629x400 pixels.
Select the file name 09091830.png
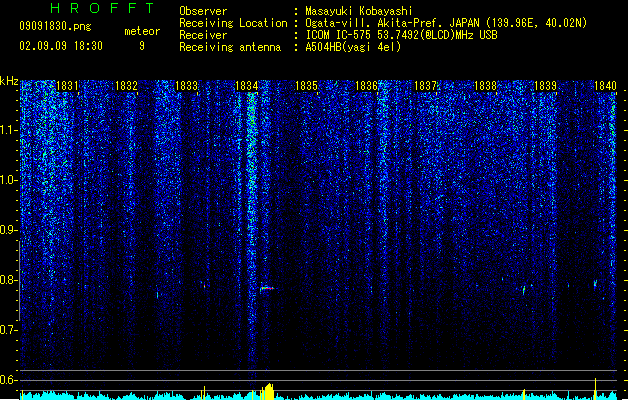tap(55, 26)
